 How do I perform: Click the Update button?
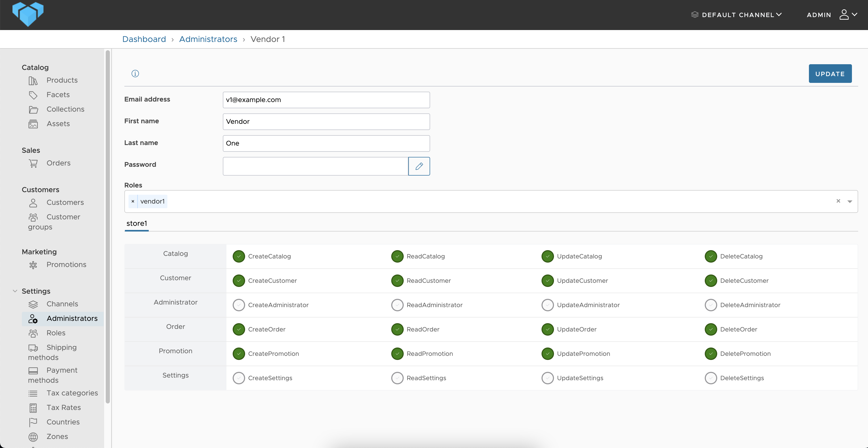(x=830, y=74)
